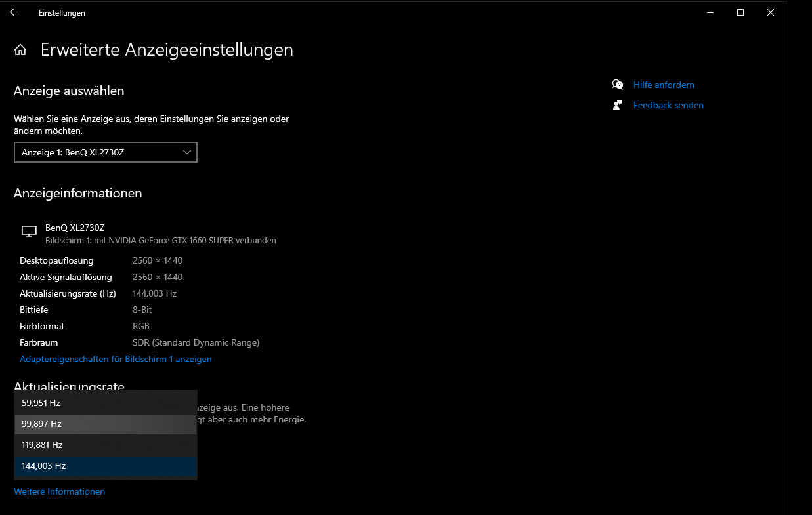Click the Anzeige auswählen heading
The height and width of the screenshot is (515, 812).
click(69, 91)
